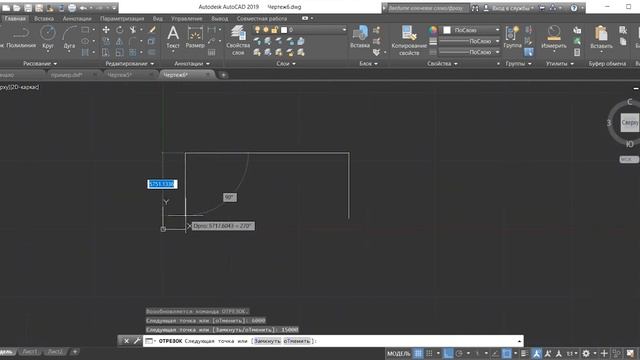Image resolution: width=640 pixels, height=360 pixels.
Task: Activate Копирование свойств (Match Properties)
Action: click(x=409, y=40)
